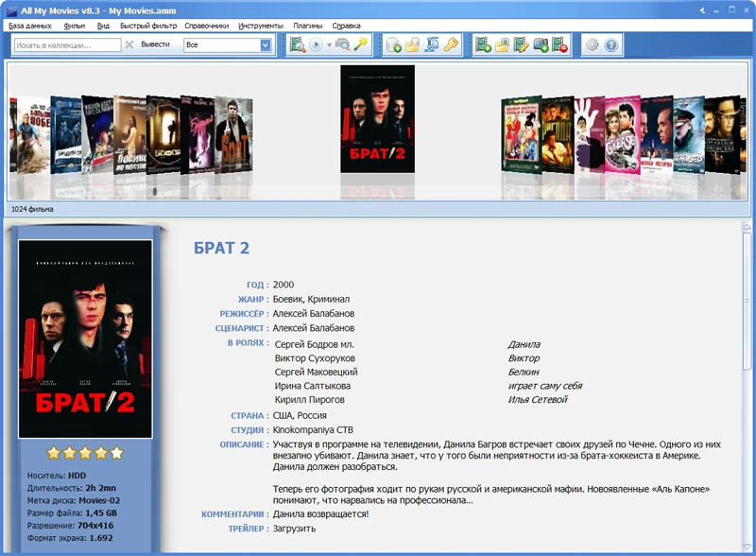Click the edit movie pencil icon
Image resolution: width=756 pixels, height=556 pixels.
[x=522, y=44]
